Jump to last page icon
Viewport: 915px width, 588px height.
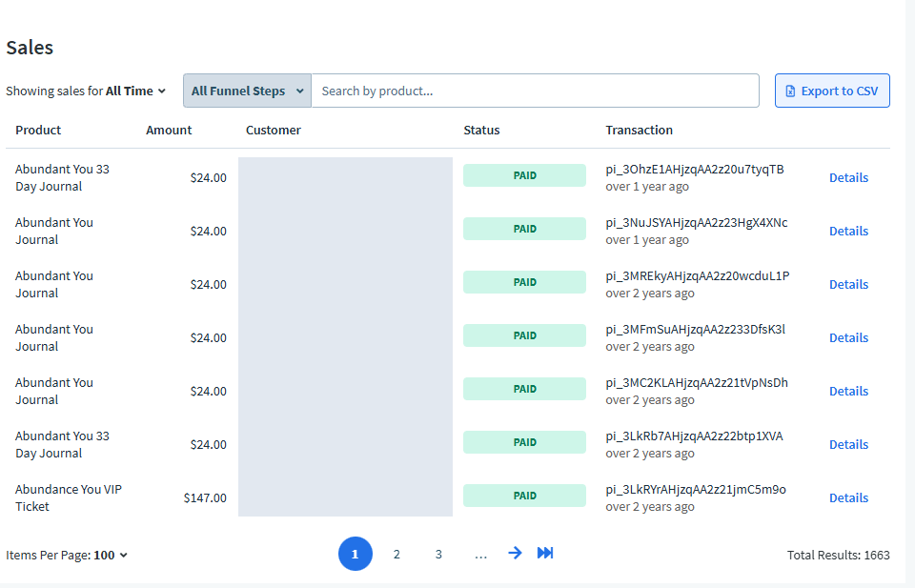pyautogui.click(x=545, y=553)
